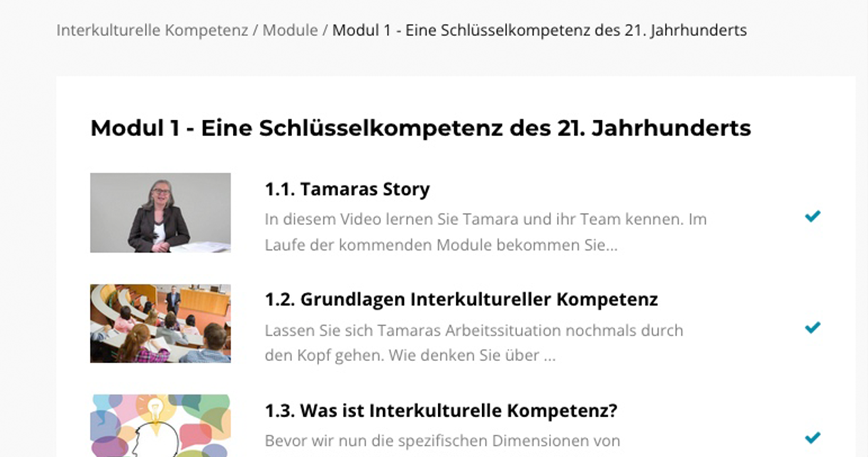Click the checkmark beside Grundlagen Interkultureller Kompetenz
Viewport: 868px width, 457px height.
click(812, 327)
